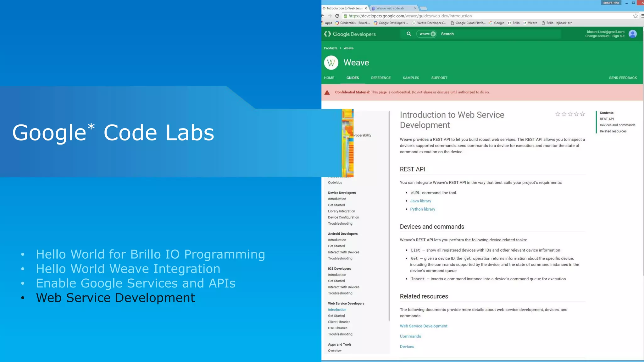Open the Brillo bookmark

coord(514,23)
